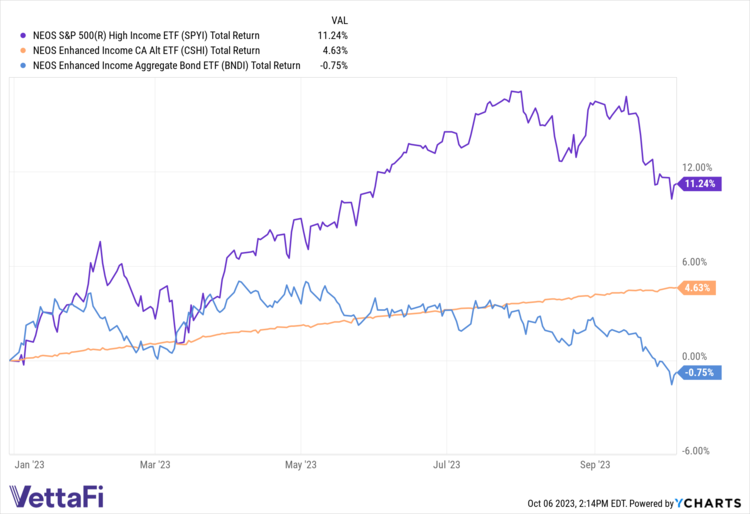The width and height of the screenshot is (750, 514).
Task: Open the YCharts logo
Action: point(712,502)
